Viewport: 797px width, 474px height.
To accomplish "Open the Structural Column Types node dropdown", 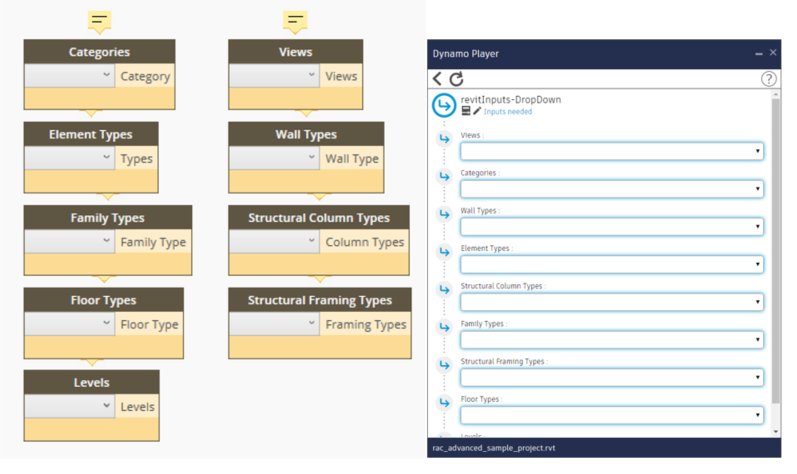I will click(274, 242).
